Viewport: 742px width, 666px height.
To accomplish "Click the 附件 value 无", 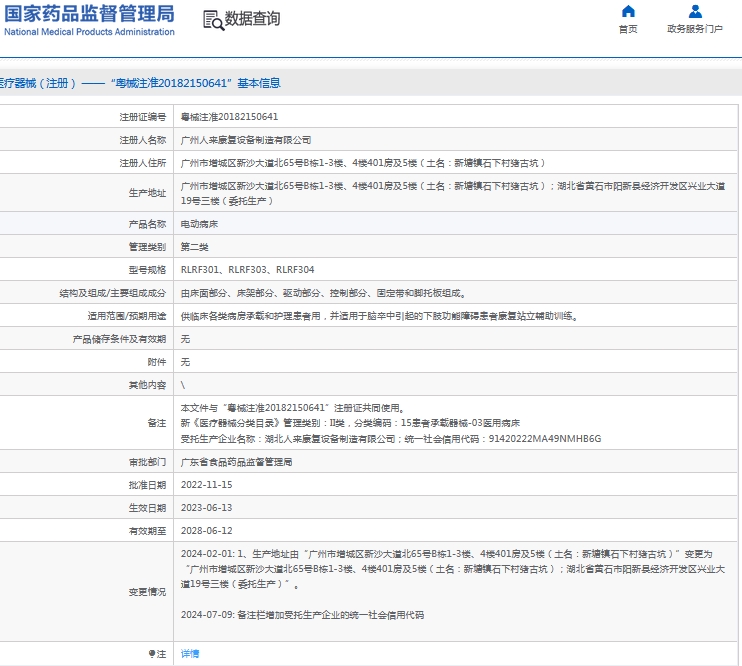I will point(185,362).
